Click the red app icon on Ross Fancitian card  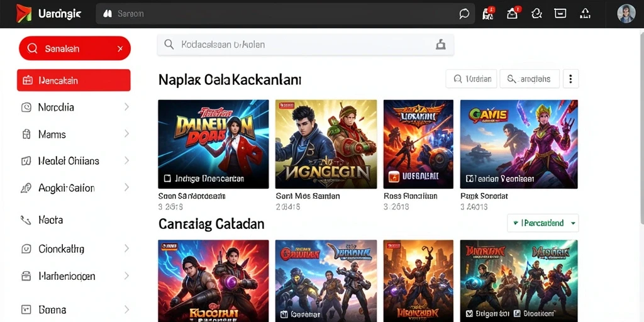click(394, 177)
